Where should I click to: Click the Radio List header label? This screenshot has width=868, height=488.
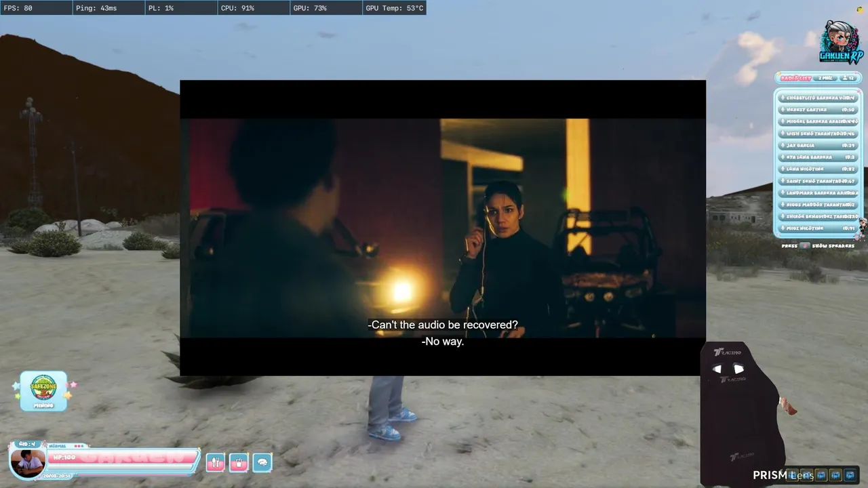point(796,79)
